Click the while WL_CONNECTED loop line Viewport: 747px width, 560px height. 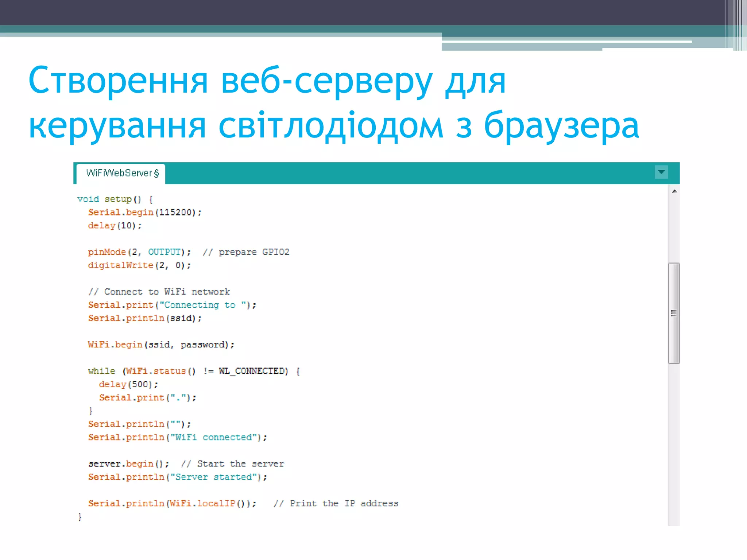194,372
